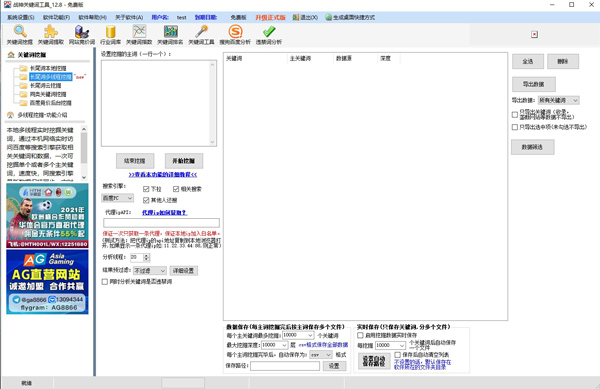This screenshot has width=600, height=389.
Task: Open the detailed tutorial link under the mining buttons
Action: (163, 174)
